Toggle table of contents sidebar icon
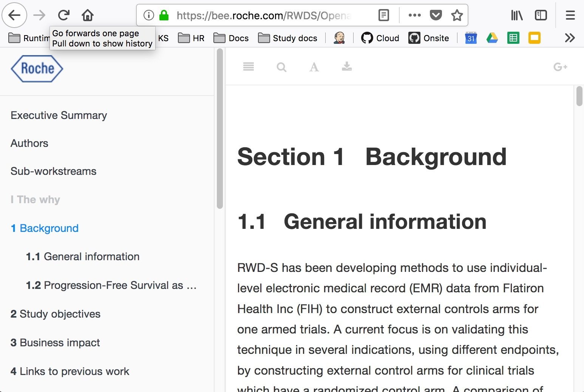This screenshot has width=584, height=392. [248, 67]
